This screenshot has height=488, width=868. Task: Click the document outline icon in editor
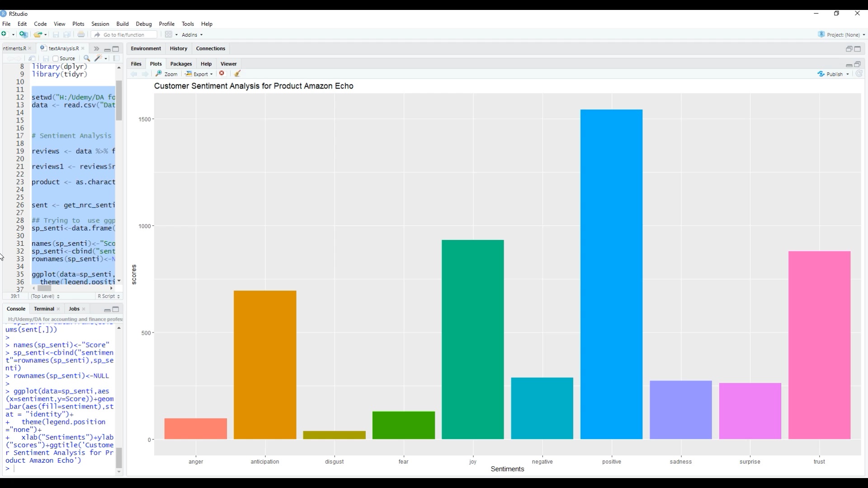point(117,58)
